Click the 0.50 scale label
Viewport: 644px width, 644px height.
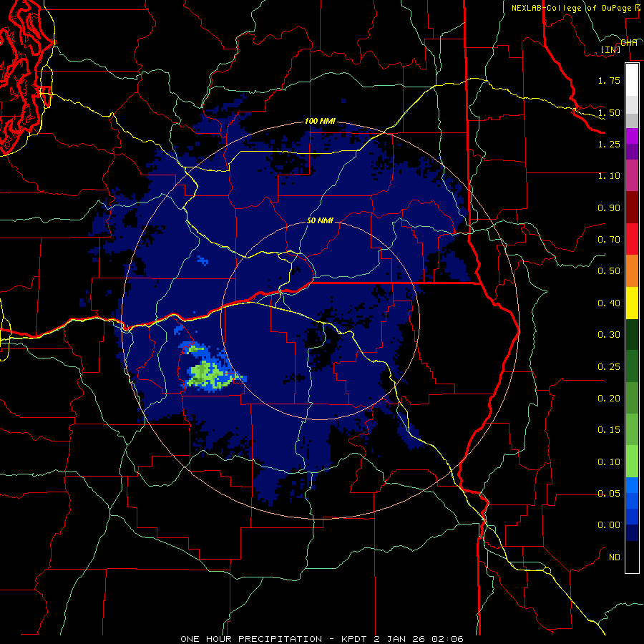point(609,271)
